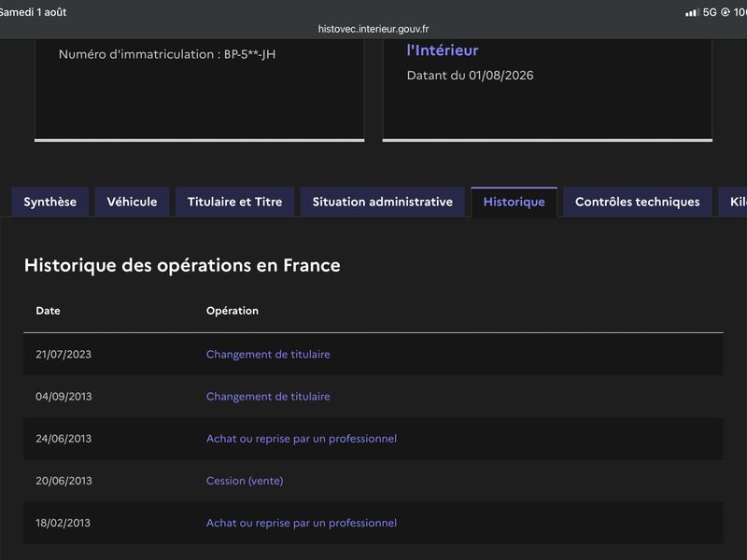The height and width of the screenshot is (560, 747).
Task: Select the Situation administrative tab
Action: coord(383,202)
